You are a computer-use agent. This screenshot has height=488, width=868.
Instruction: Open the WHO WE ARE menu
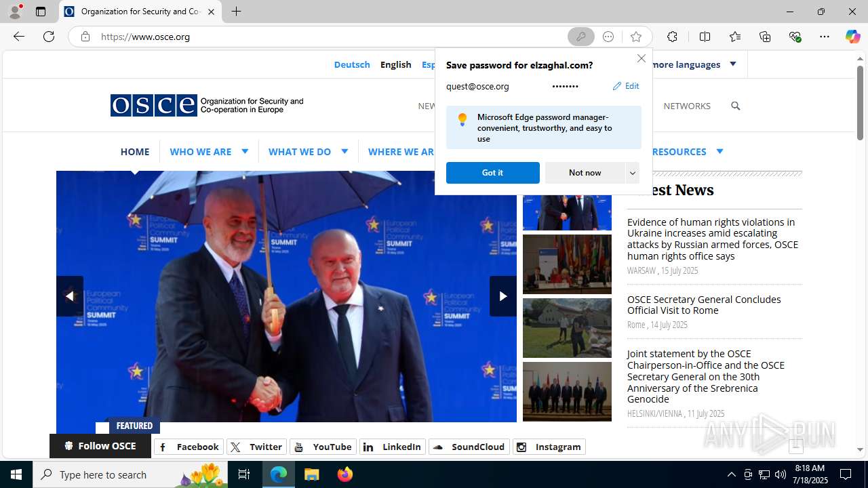(x=201, y=152)
